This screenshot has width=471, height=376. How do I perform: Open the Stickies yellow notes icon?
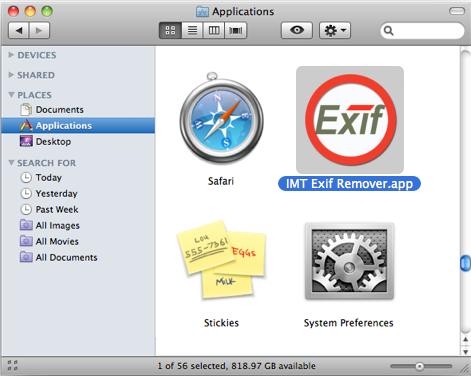point(221,260)
